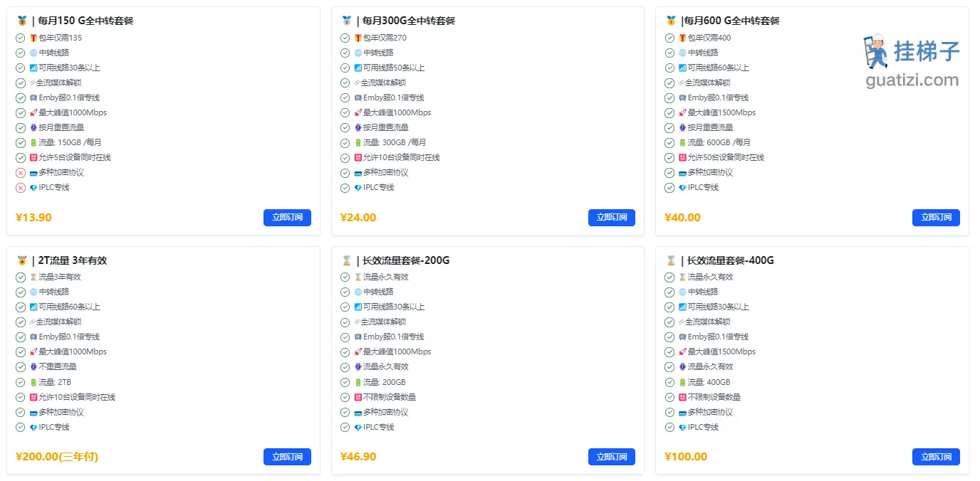Click the green check beside 包年仅需270
The height and width of the screenshot is (481, 980).
(x=345, y=38)
